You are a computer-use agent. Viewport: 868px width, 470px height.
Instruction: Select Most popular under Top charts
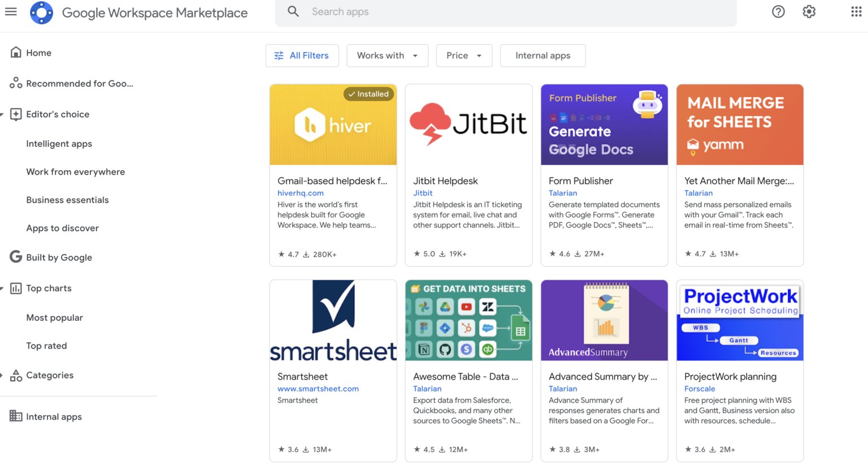(x=54, y=317)
